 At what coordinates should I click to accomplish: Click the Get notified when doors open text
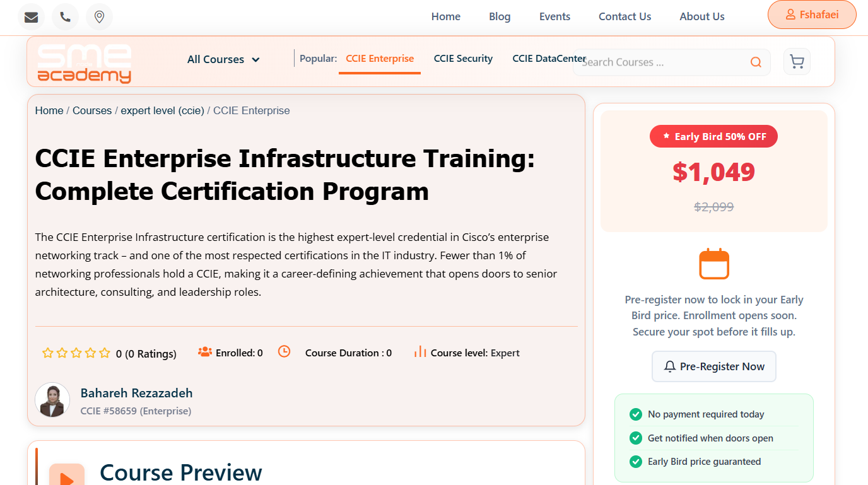(710, 438)
